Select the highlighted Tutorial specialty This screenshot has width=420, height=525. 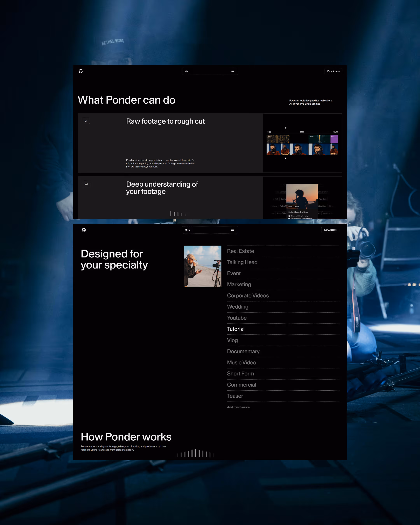click(236, 329)
